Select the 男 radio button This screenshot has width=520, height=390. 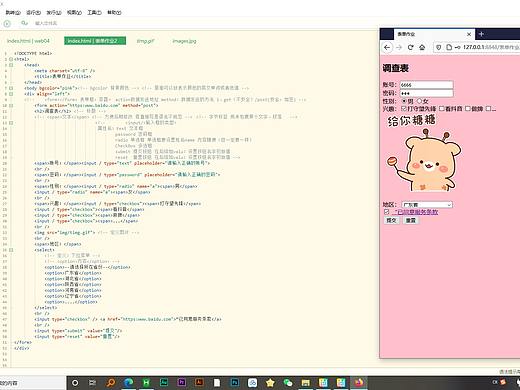404,101
